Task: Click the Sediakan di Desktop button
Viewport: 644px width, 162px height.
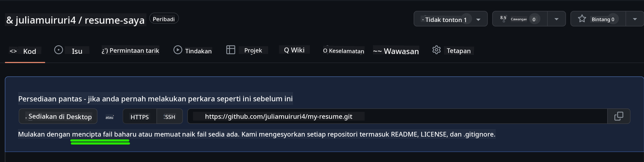Action: tap(58, 116)
